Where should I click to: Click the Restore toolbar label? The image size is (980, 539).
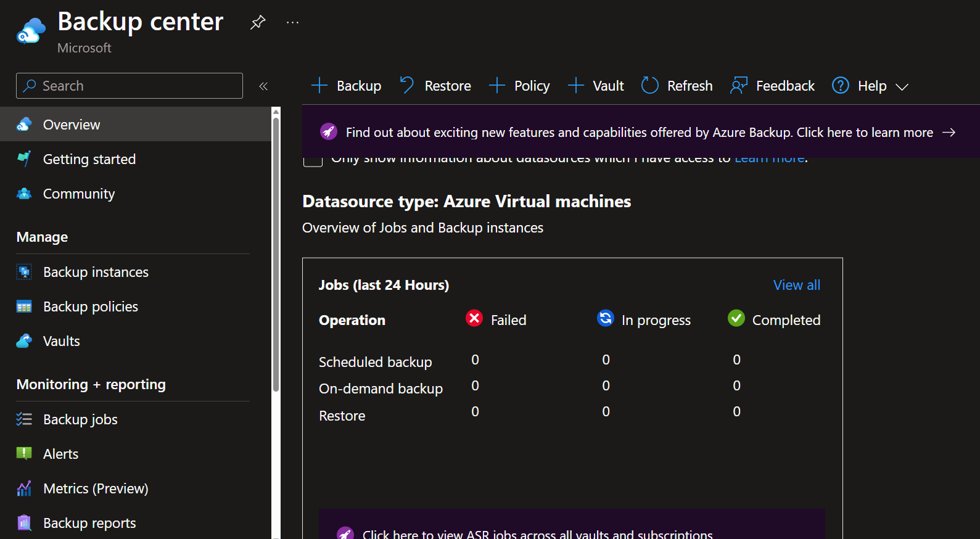click(x=448, y=86)
